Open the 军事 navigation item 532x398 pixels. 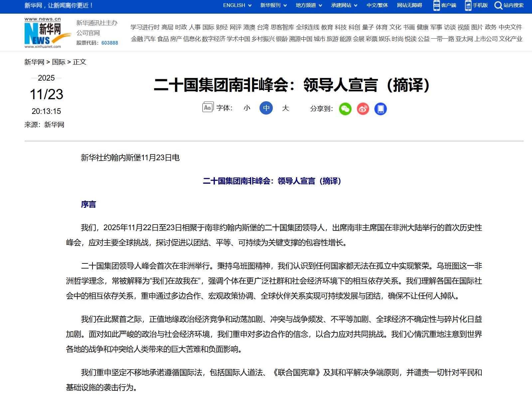point(436,27)
